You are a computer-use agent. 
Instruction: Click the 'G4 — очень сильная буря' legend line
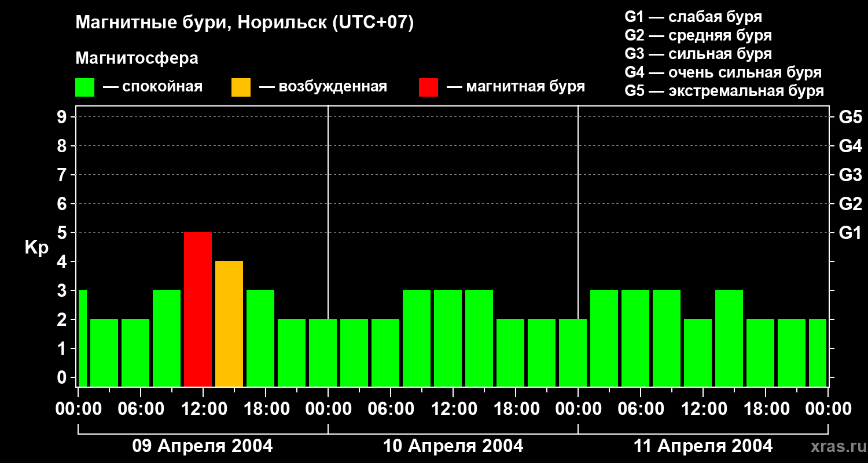pyautogui.click(x=723, y=72)
